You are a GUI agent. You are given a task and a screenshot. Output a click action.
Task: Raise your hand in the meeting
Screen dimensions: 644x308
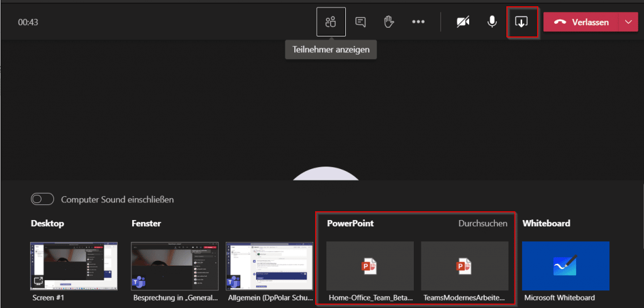click(389, 22)
